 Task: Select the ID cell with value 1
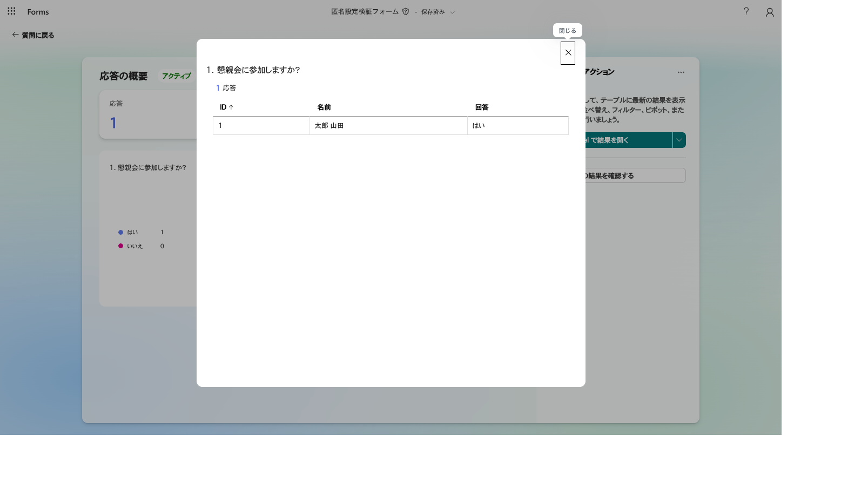[x=261, y=126]
